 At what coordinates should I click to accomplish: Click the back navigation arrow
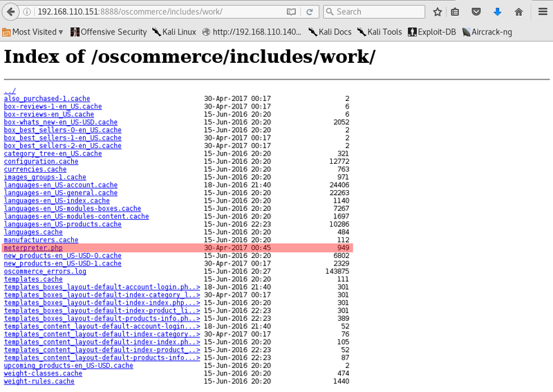point(10,12)
